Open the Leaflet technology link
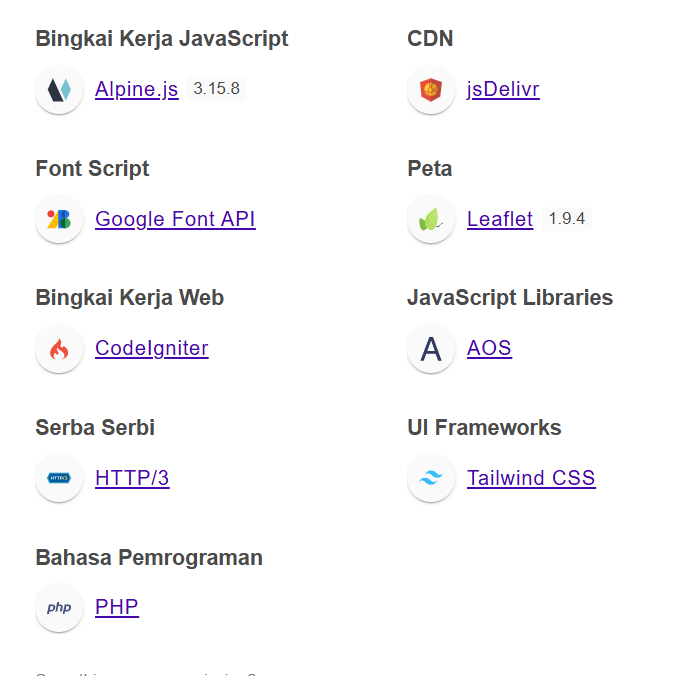The width and height of the screenshot is (694, 676). [x=499, y=219]
